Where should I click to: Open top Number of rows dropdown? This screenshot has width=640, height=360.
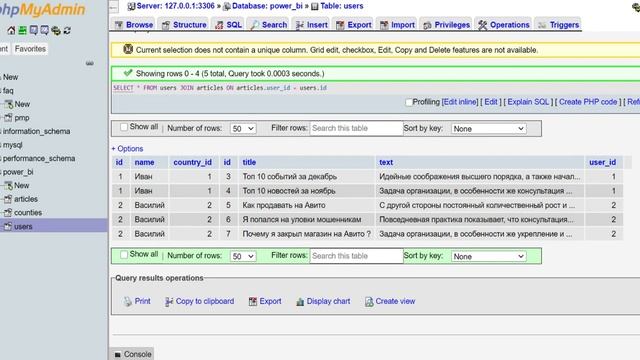(243, 129)
